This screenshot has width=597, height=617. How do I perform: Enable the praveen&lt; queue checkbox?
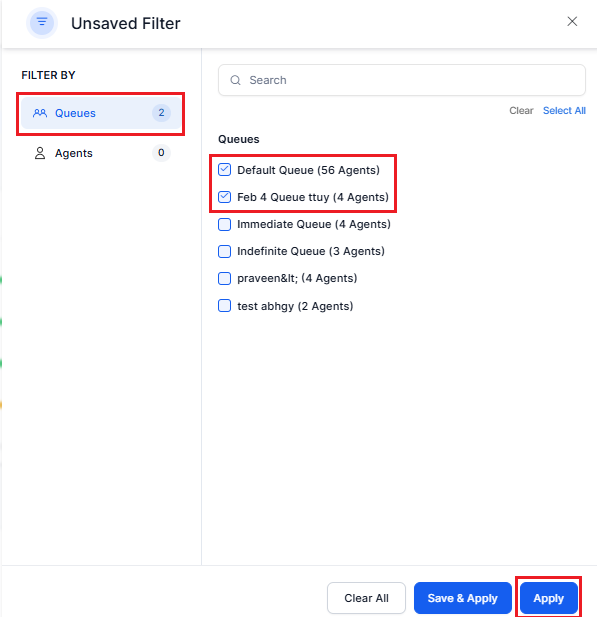tap(224, 279)
